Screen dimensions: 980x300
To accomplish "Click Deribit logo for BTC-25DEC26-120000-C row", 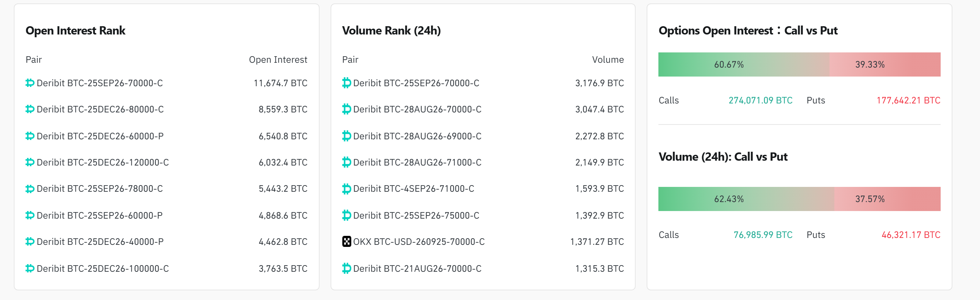I will pos(30,162).
